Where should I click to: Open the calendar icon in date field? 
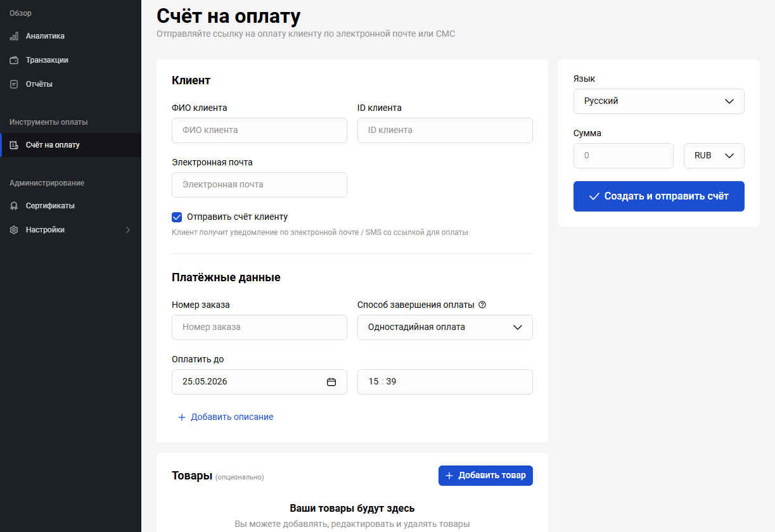tap(331, 382)
